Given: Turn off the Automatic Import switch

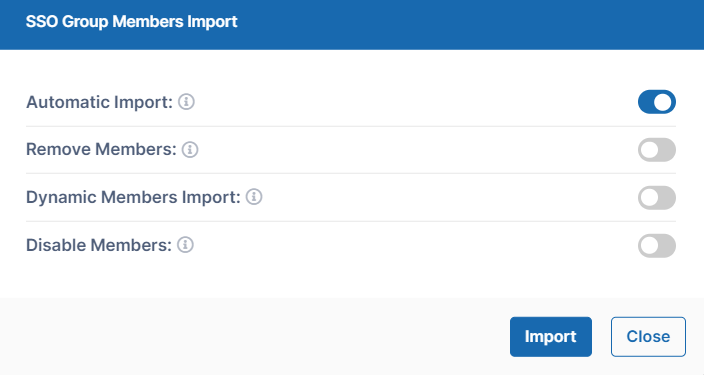Looking at the screenshot, I should [657, 102].
